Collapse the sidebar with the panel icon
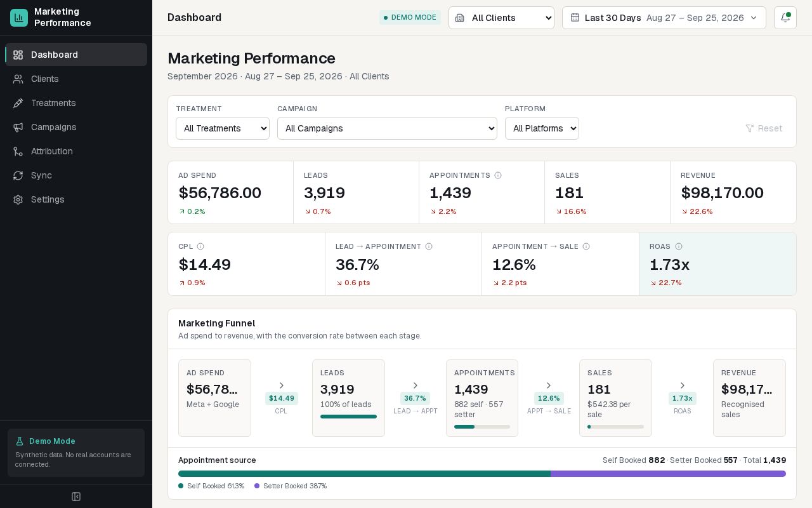The image size is (812, 508). pos(76,497)
